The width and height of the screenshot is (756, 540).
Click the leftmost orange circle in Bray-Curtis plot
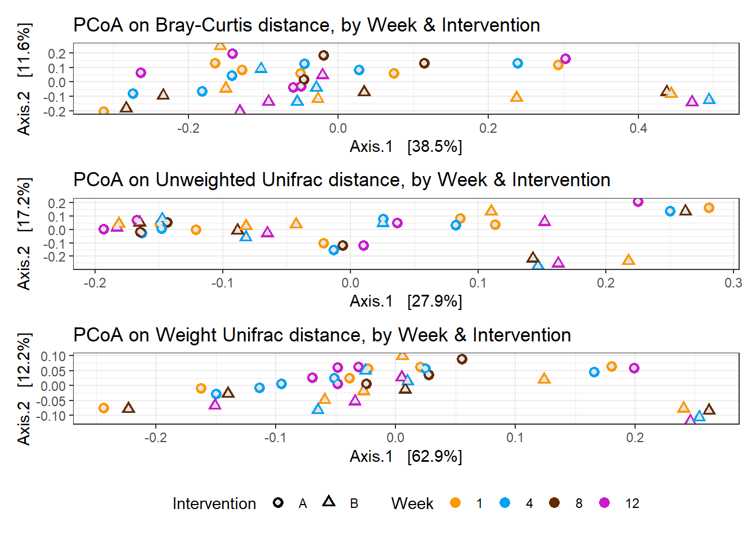pyautogui.click(x=103, y=112)
